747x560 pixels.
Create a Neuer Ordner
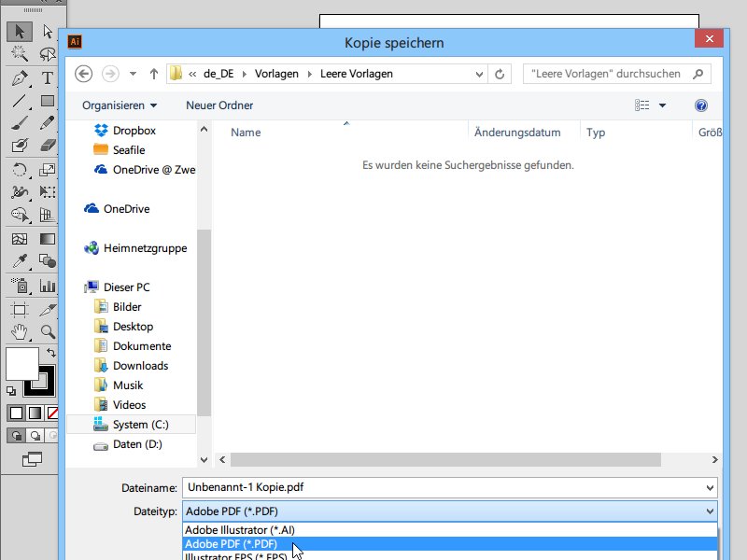tap(219, 105)
